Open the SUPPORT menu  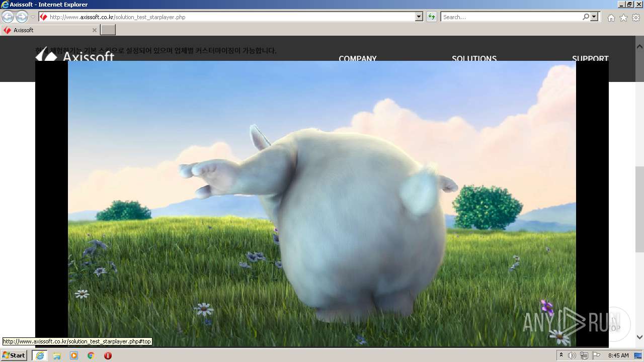[x=590, y=58]
